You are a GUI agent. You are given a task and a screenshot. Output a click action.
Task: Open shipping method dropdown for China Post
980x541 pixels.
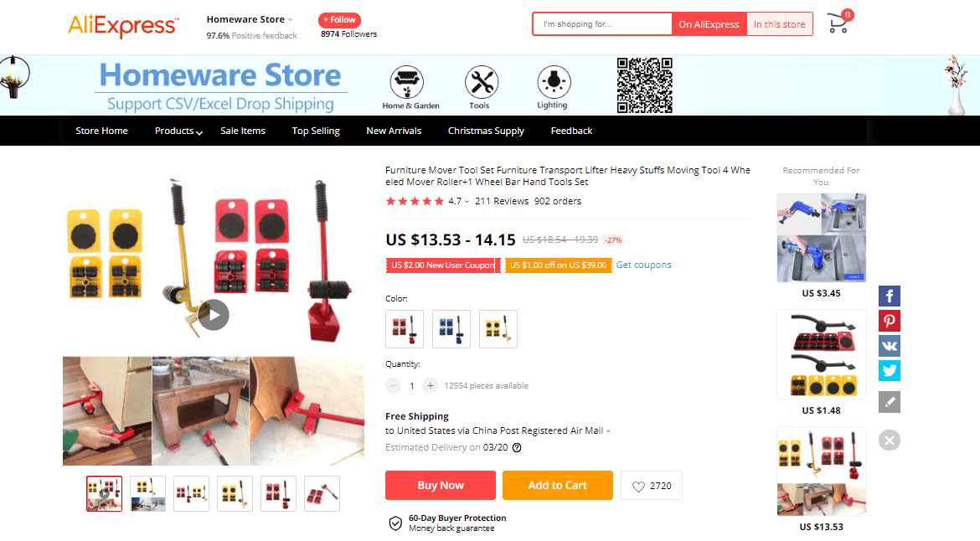point(608,431)
